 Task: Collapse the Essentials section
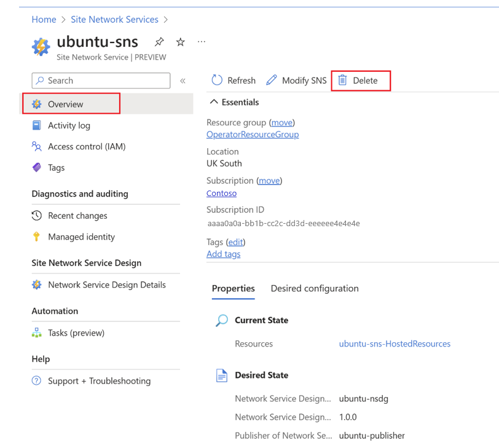pos(214,102)
